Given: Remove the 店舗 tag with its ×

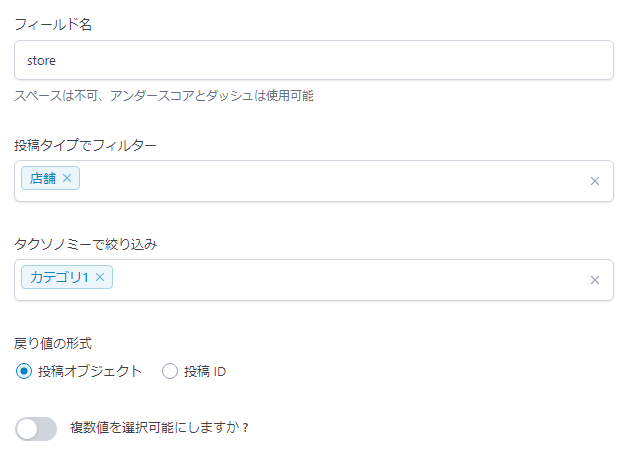Looking at the screenshot, I should [67, 178].
